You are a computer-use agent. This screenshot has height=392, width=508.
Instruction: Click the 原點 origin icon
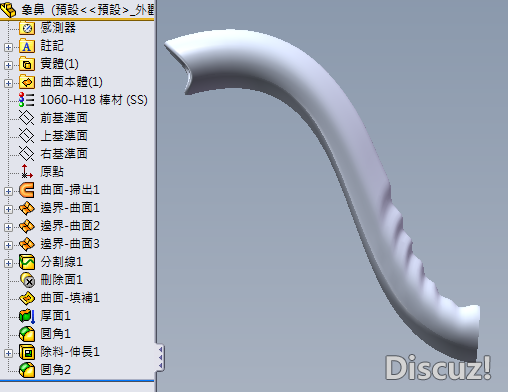click(x=27, y=171)
